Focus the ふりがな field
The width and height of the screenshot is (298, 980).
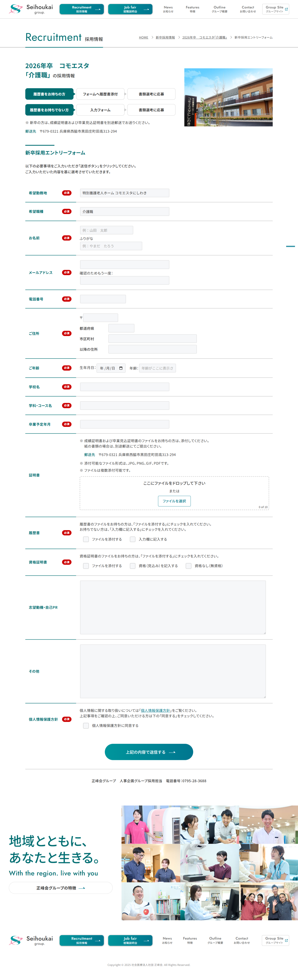(x=111, y=246)
